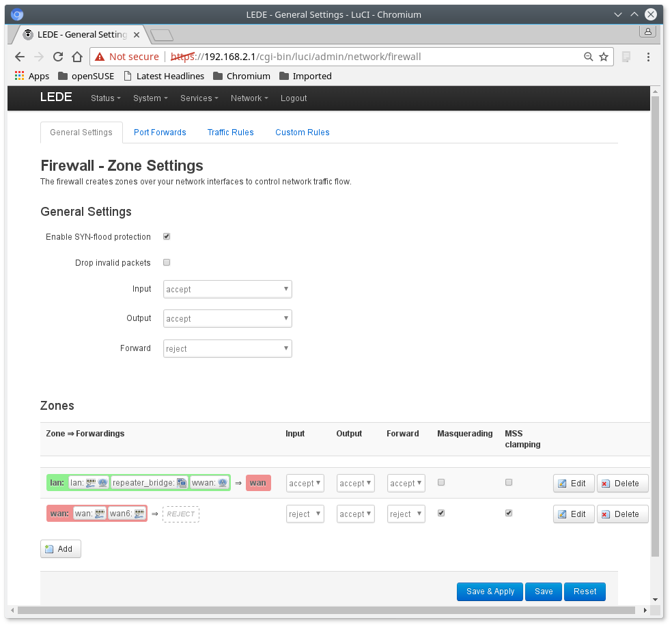Open the Chromium three-dot menu
The image size is (672, 627).
(x=648, y=57)
